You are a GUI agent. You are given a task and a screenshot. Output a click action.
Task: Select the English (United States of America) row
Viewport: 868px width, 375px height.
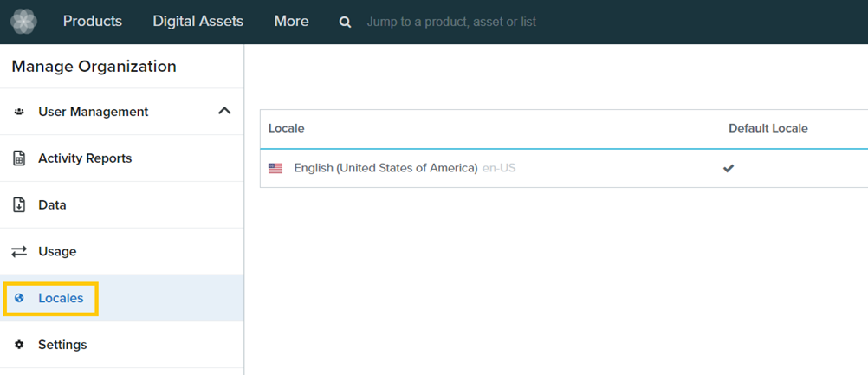coord(564,168)
